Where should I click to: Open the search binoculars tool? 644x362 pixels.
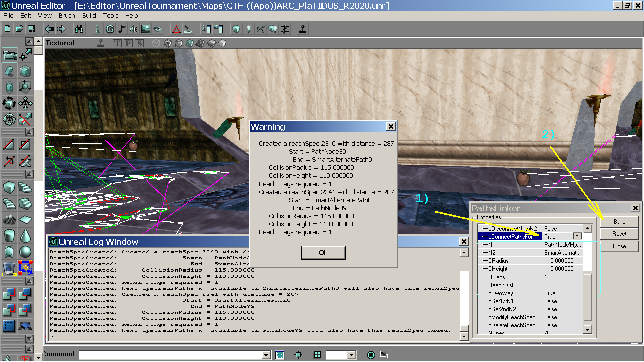79,29
